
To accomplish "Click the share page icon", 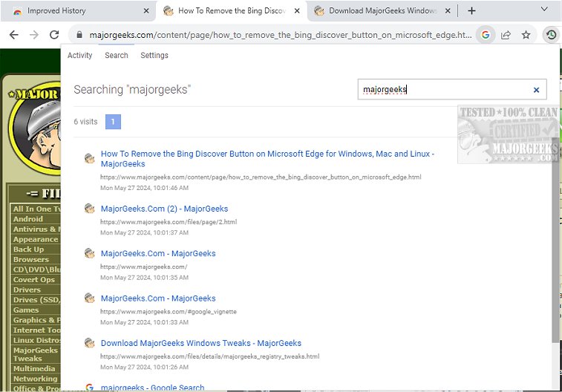I will click(506, 35).
